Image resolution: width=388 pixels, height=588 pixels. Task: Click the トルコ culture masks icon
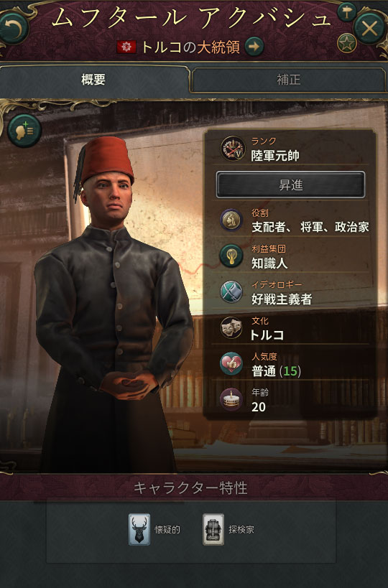[231, 327]
